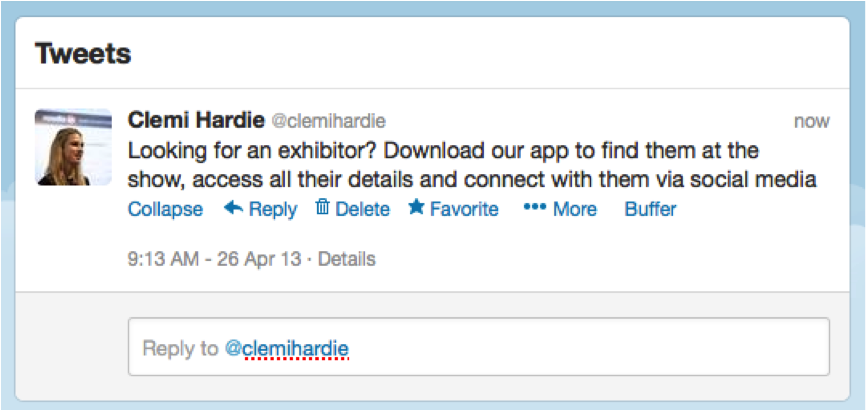The image size is (867, 411).
Task: Click the three-dots More icon
Action: point(534,209)
